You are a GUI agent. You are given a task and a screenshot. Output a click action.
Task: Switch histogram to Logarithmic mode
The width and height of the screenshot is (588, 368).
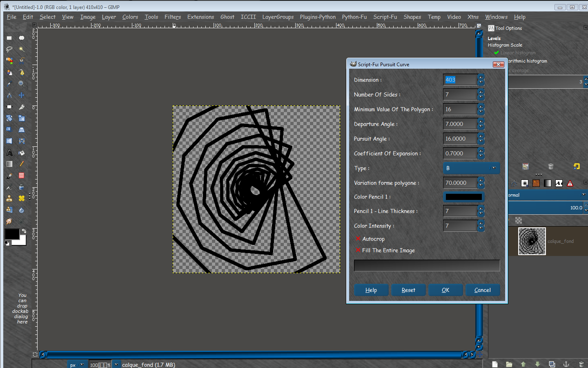527,61
